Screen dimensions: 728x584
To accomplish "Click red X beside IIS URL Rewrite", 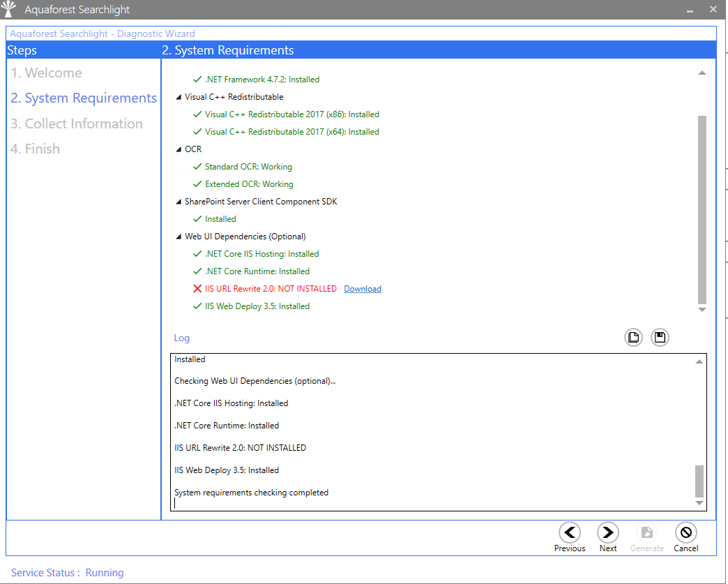I will click(x=197, y=289).
